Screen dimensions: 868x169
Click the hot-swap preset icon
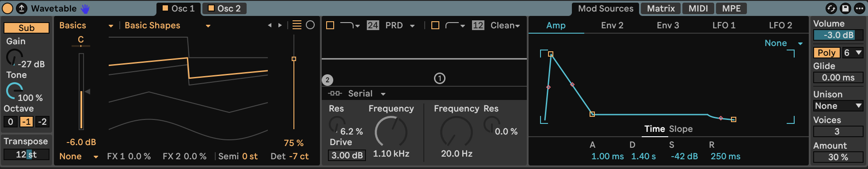[831, 8]
